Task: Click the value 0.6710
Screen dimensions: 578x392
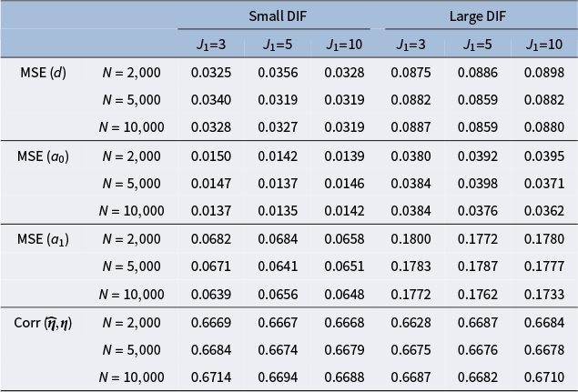Action: (x=543, y=377)
